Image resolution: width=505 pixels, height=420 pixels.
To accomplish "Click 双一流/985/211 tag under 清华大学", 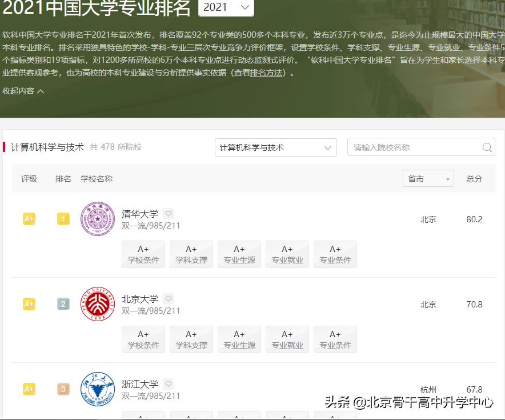I will click(150, 226).
